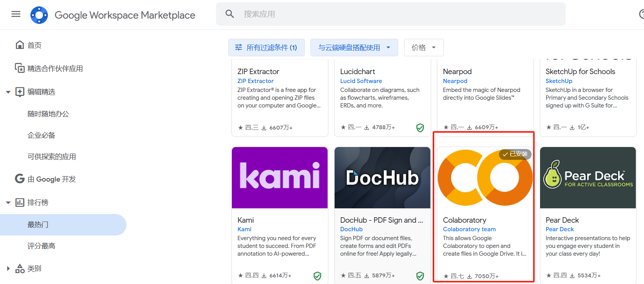The image size is (644, 284).
Task: Open the Colaboratory app title
Action: [x=464, y=220]
